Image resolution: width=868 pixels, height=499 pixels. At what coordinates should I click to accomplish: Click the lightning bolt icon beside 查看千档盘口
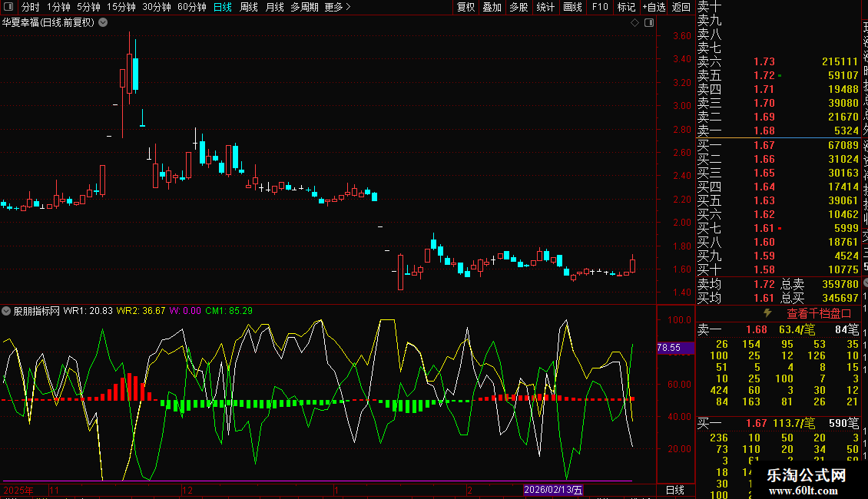tap(767, 313)
